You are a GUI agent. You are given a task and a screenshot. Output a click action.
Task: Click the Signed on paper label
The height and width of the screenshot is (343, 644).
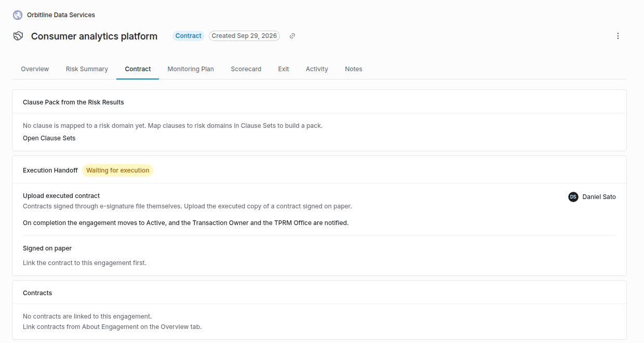(x=47, y=248)
